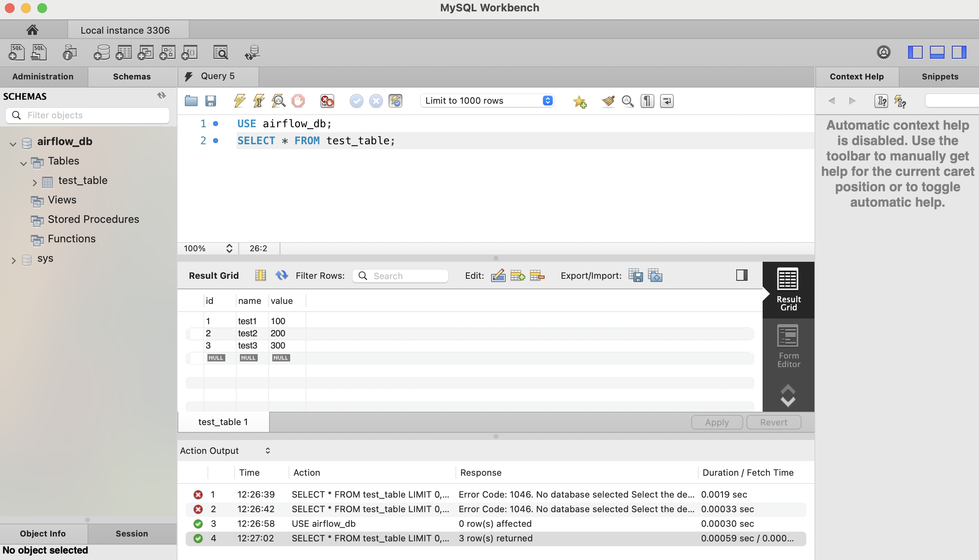Create a new view icon
Image resolution: width=979 pixels, height=560 pixels.
click(x=145, y=53)
